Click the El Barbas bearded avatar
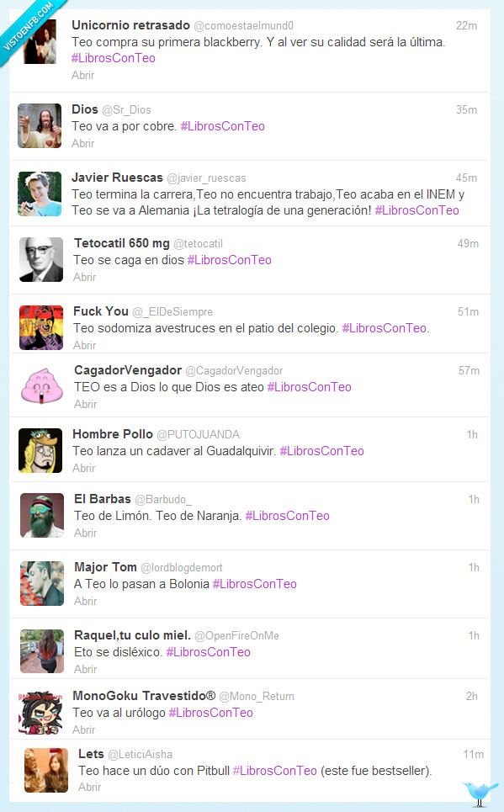 click(x=42, y=515)
